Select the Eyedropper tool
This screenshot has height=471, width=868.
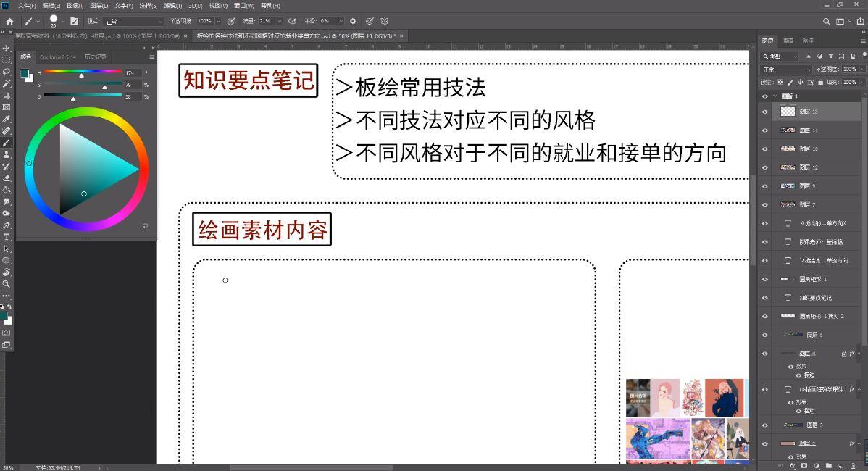6,119
